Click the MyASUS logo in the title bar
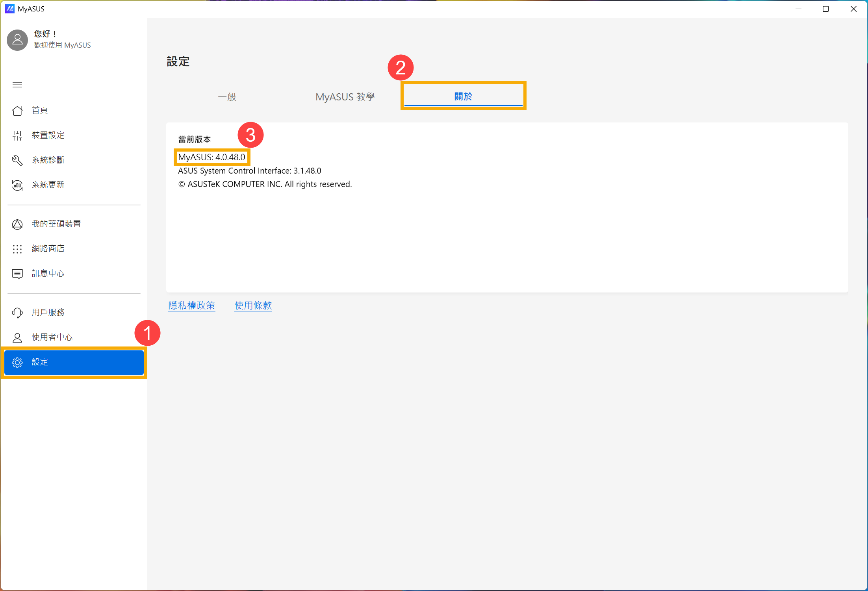 pyautogui.click(x=9, y=9)
